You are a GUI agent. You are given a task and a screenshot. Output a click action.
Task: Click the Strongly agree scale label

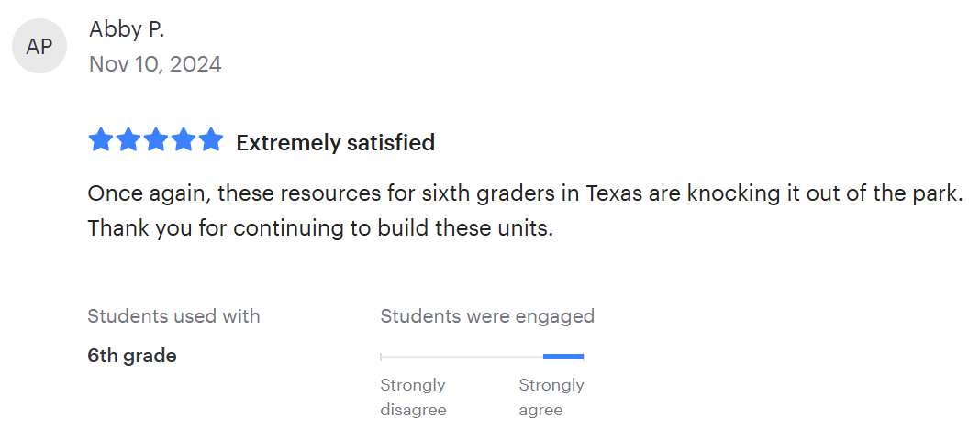coord(551,397)
